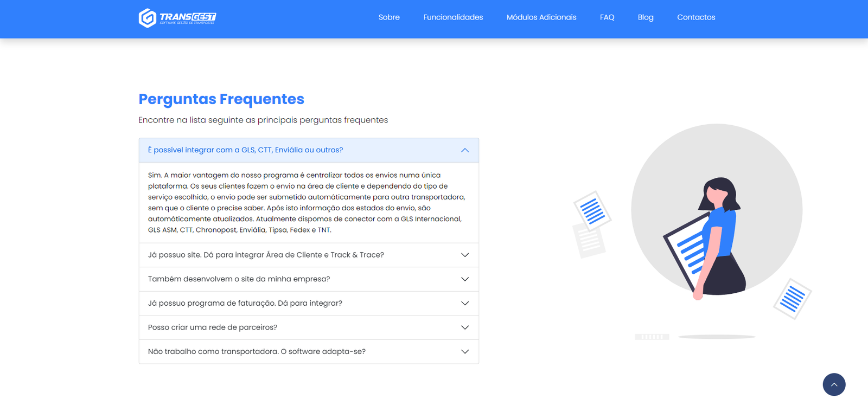
Task: Click chevron beside Track & Trace question
Action: 465,255
